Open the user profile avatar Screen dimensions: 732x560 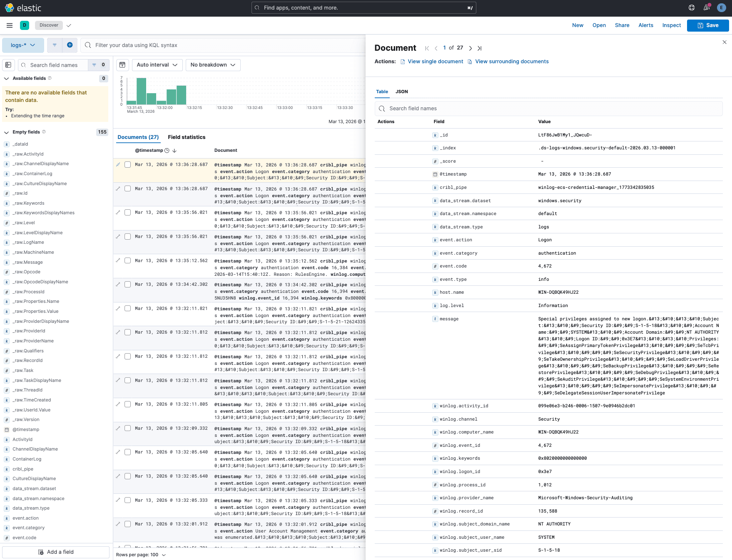coord(722,7)
